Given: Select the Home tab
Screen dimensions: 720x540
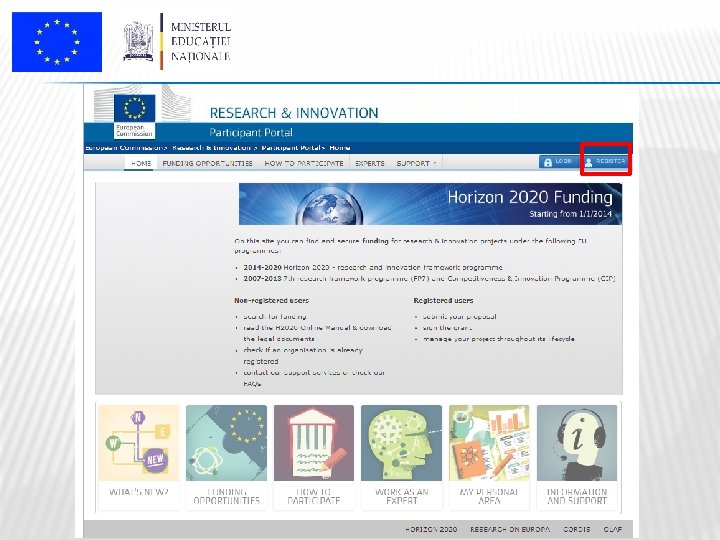Looking at the screenshot, I should click(x=141, y=163).
